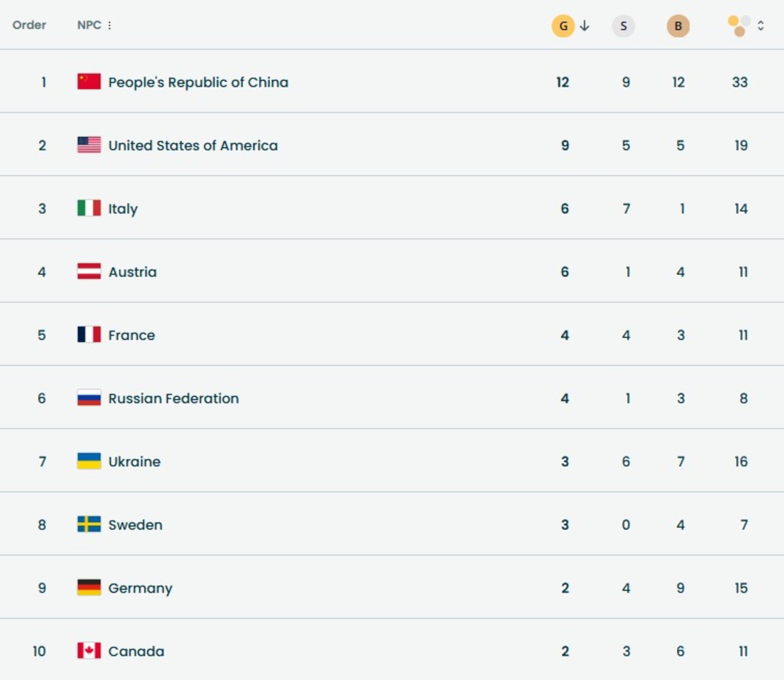Click the Canada flag icon

click(x=89, y=651)
